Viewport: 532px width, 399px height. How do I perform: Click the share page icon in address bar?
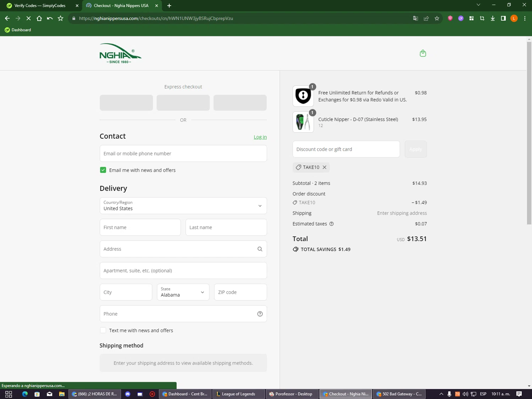point(426,18)
